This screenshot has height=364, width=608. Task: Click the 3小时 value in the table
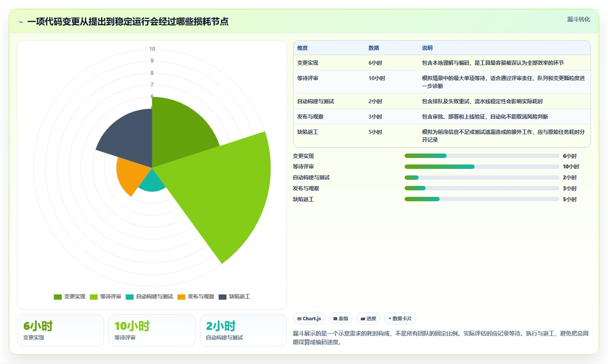[x=375, y=117]
